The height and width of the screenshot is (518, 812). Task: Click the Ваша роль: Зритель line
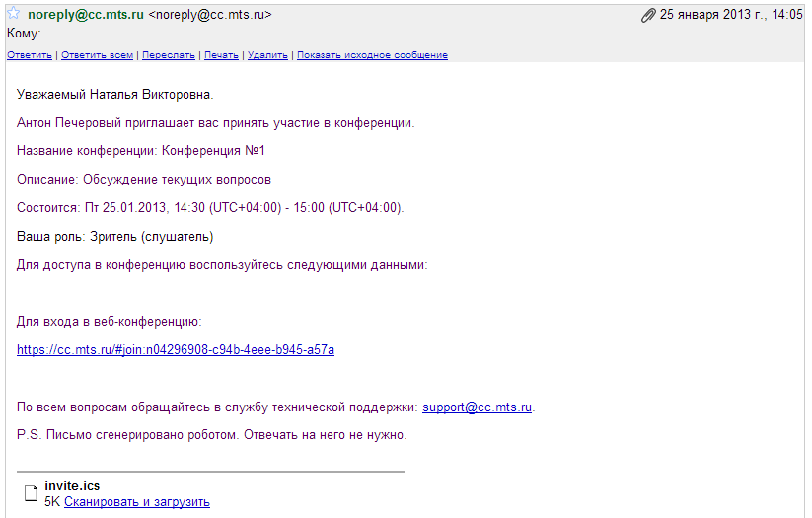click(115, 236)
